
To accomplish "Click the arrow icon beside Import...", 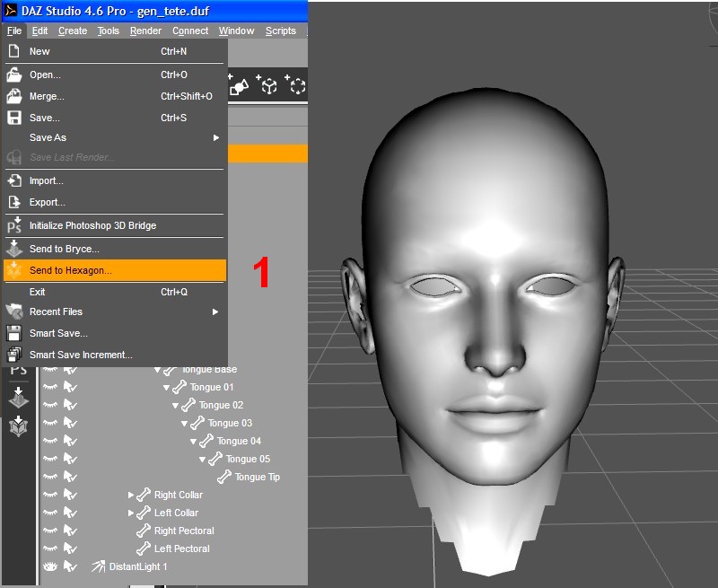I will (14, 180).
